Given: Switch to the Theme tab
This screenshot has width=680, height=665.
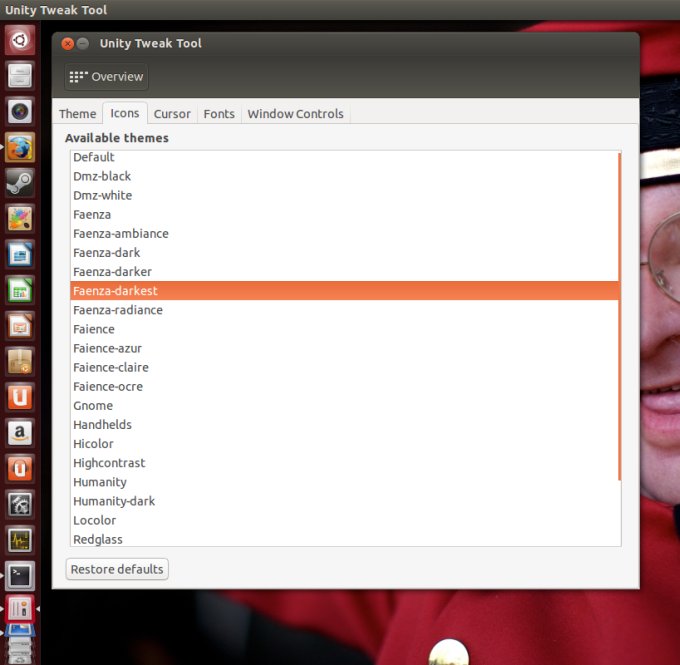Looking at the screenshot, I should click(x=78, y=114).
